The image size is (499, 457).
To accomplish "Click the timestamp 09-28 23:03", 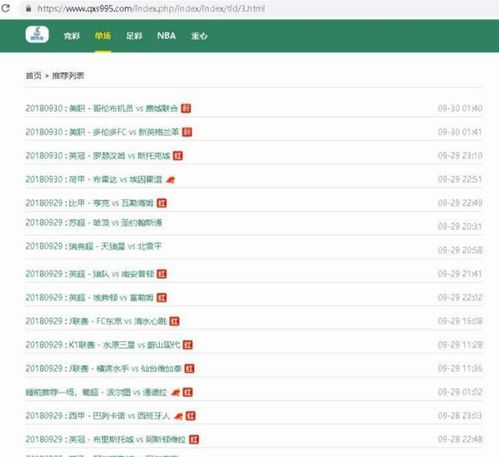I will coord(460,416).
